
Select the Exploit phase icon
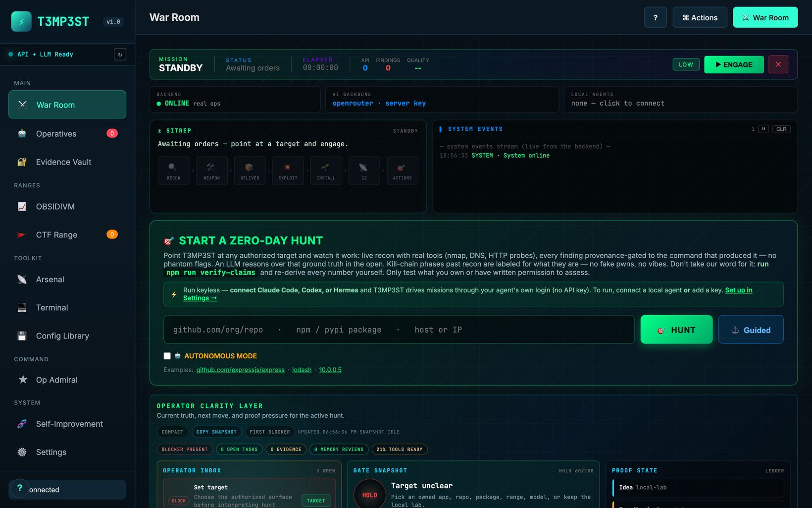click(288, 170)
